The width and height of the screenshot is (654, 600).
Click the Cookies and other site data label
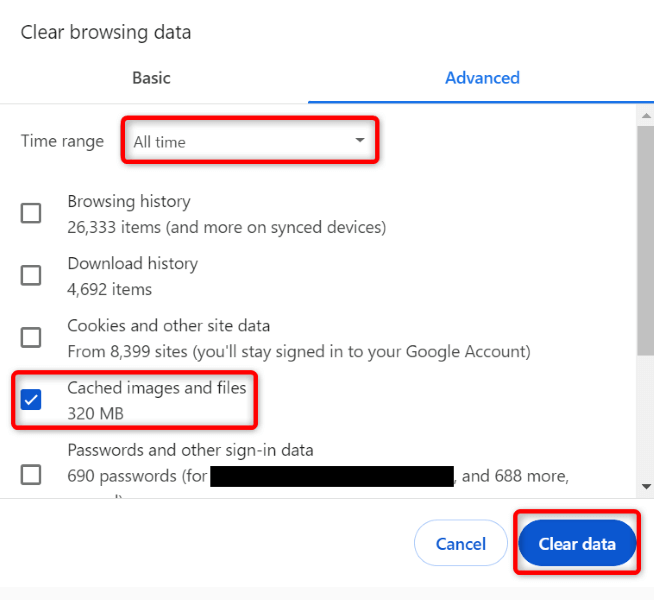pyautogui.click(x=168, y=326)
